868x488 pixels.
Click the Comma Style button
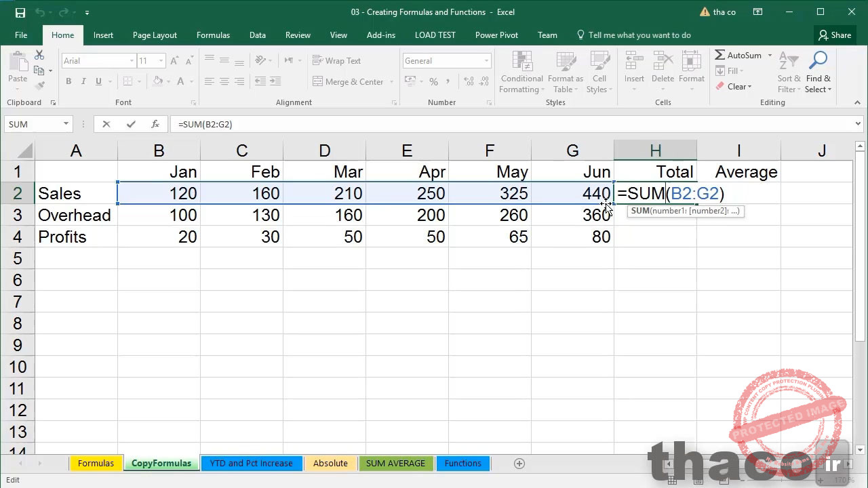[x=448, y=82]
